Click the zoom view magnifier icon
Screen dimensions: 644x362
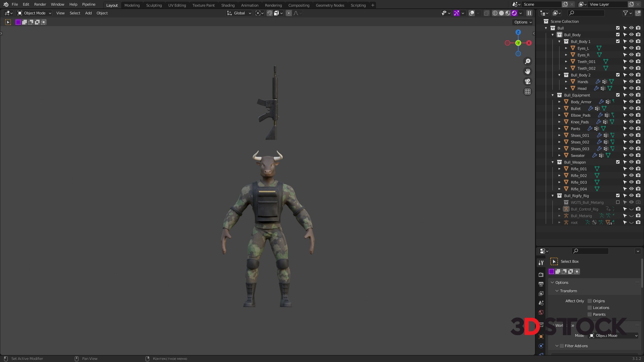coord(528,61)
